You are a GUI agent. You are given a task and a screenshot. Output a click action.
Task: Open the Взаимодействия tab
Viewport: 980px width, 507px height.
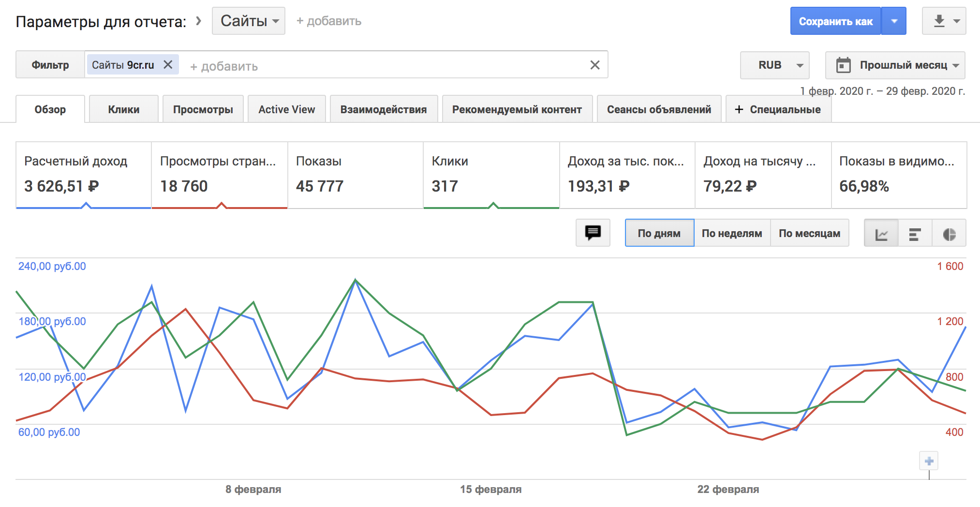click(x=383, y=109)
